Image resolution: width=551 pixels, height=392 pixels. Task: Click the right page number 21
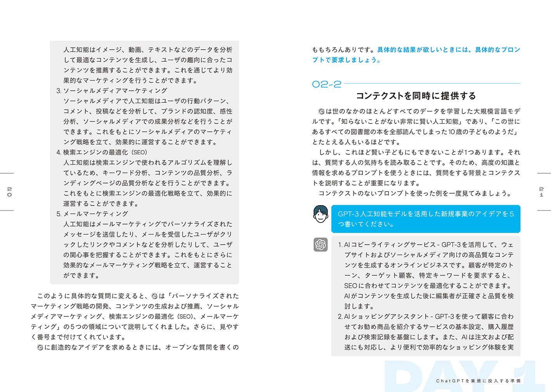541,192
